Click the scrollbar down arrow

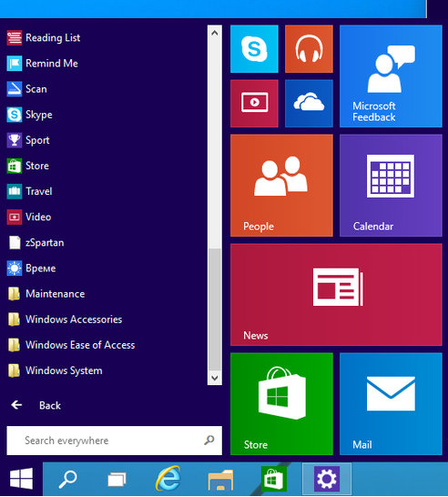tap(215, 378)
